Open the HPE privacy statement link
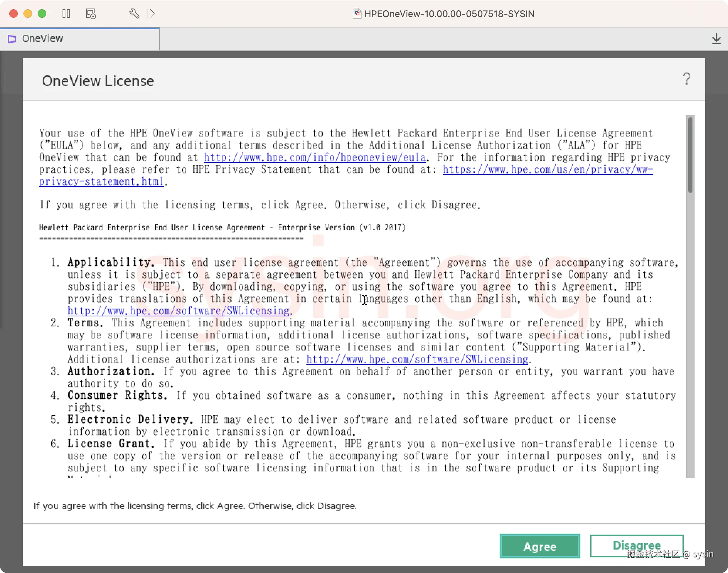The width and height of the screenshot is (728, 573). tap(547, 170)
